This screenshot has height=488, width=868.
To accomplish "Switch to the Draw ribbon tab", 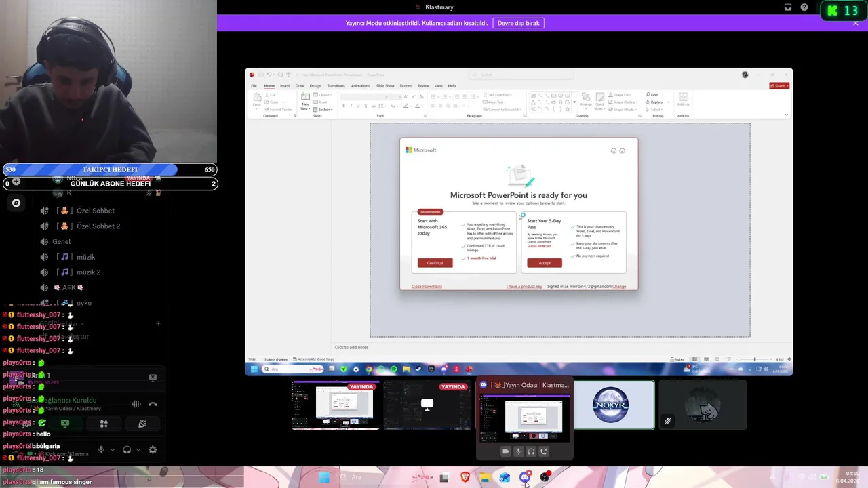I will (300, 86).
